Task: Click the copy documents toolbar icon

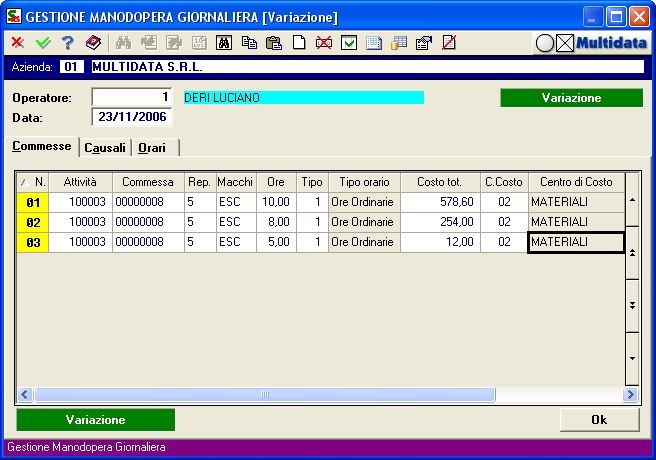Action: [x=249, y=43]
